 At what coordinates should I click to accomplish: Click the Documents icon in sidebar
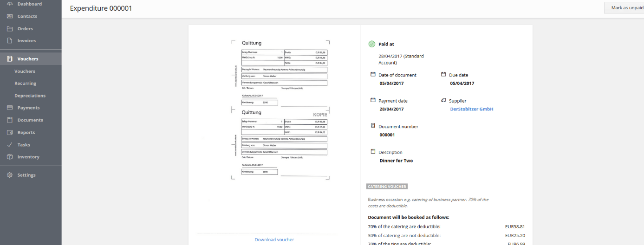click(10, 120)
